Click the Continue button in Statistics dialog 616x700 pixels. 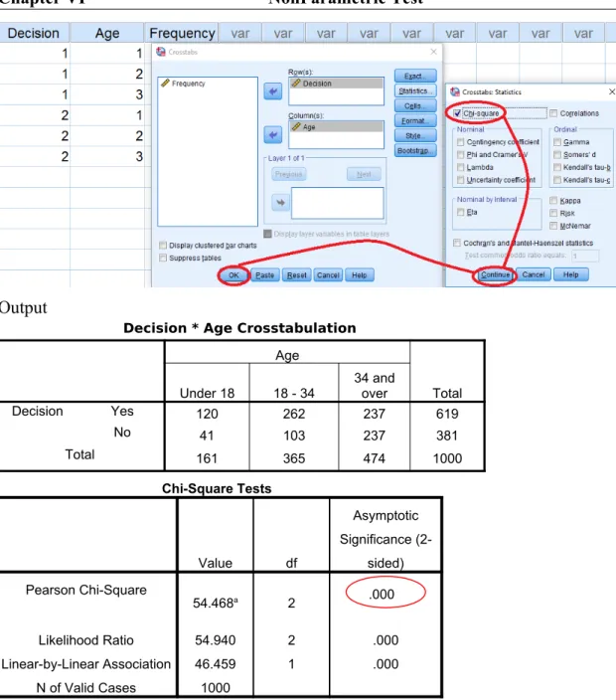pyautogui.click(x=495, y=274)
